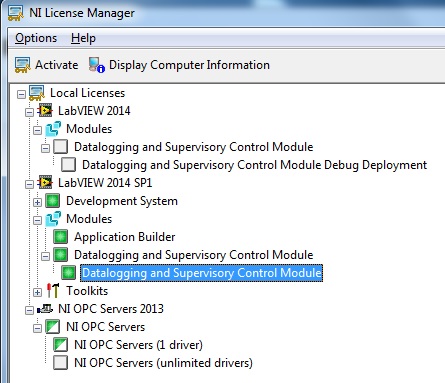
Task: Collapse the LabVIEW 2014 node
Action: pos(29,112)
